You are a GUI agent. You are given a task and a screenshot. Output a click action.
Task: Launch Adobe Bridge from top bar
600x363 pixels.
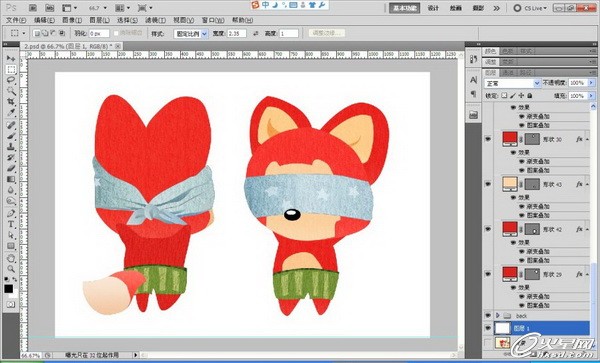click(x=33, y=8)
